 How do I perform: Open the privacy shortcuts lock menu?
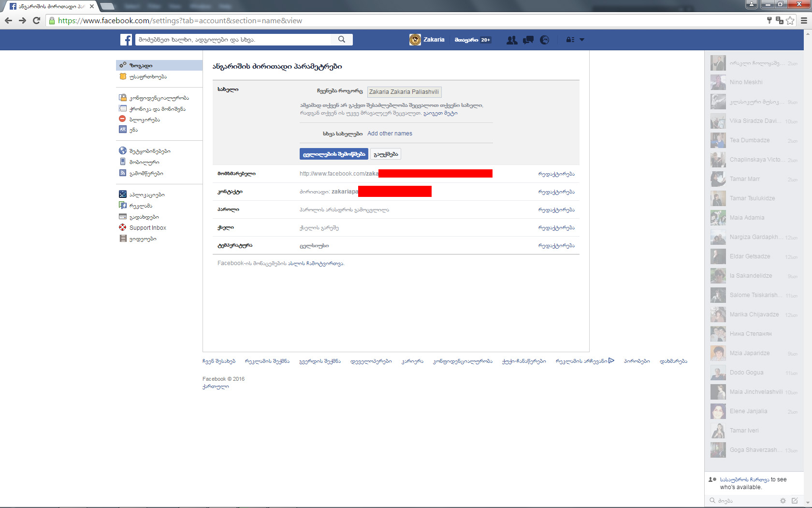[x=570, y=40]
